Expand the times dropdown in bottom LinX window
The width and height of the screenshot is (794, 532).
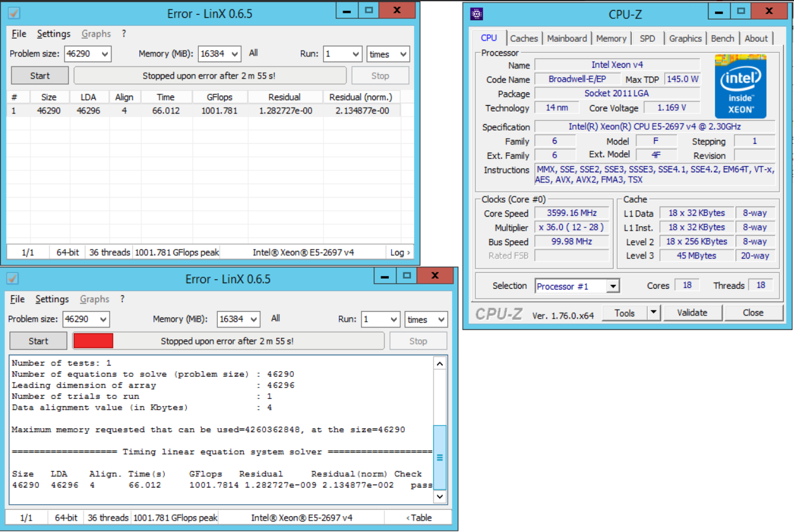(x=441, y=319)
